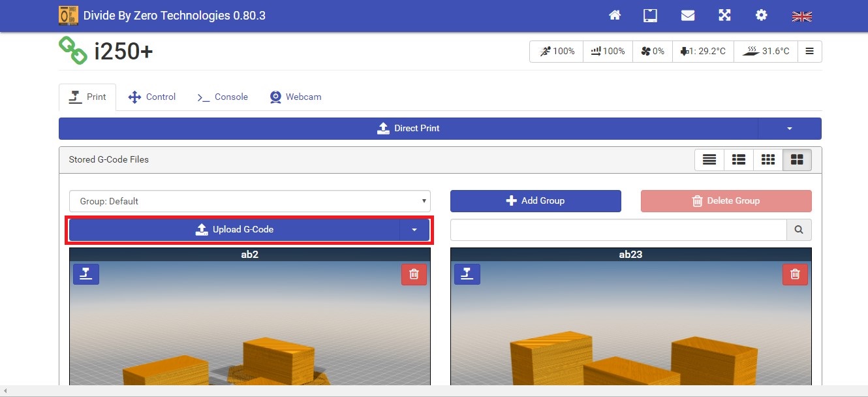Delete the ab23 file
The image size is (868, 397).
click(795, 274)
